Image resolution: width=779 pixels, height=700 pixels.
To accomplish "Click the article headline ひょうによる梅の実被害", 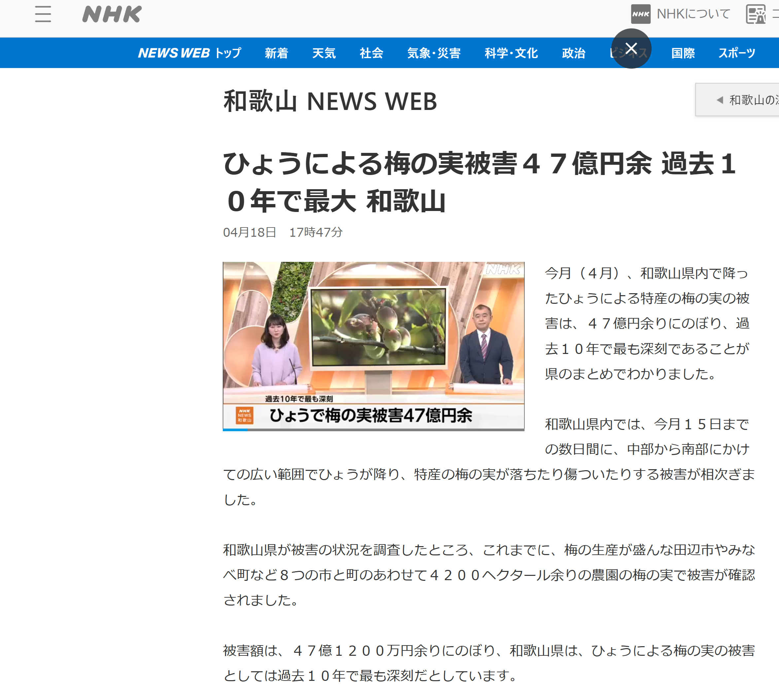I will (480, 182).
